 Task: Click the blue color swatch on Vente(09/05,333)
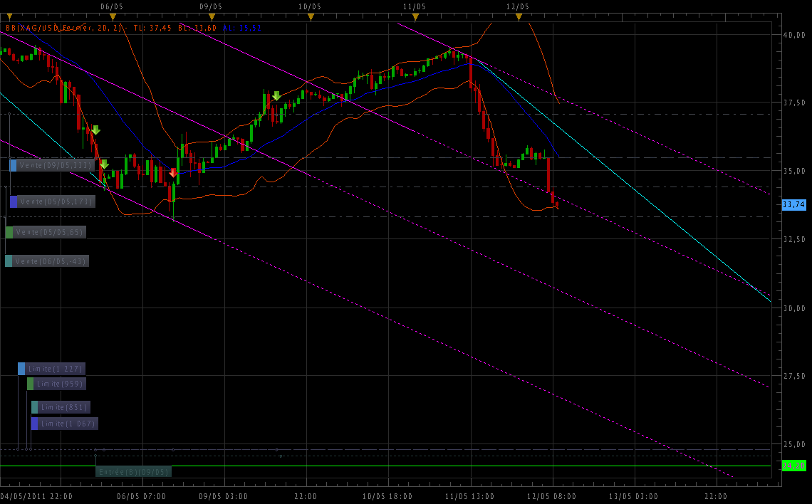pos(13,165)
